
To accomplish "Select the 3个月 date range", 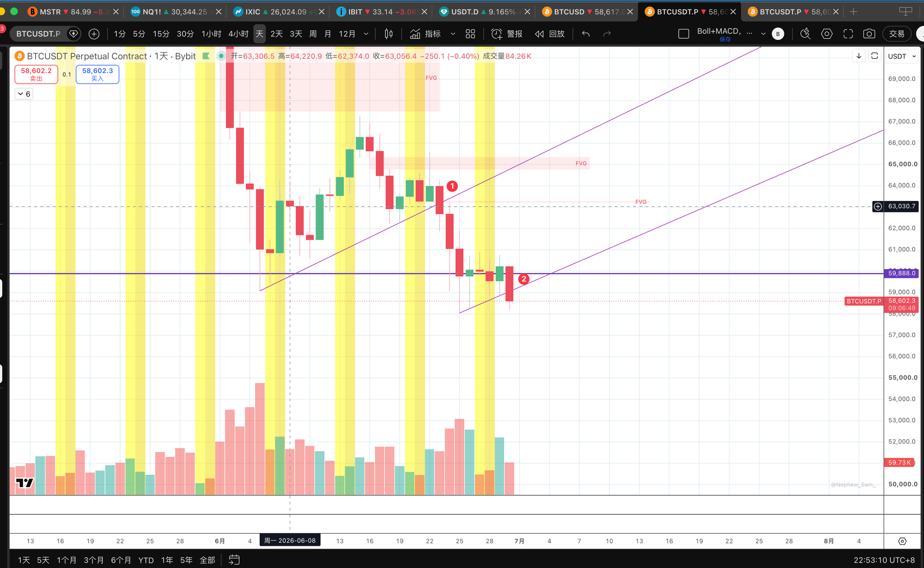I will pyautogui.click(x=94, y=560).
